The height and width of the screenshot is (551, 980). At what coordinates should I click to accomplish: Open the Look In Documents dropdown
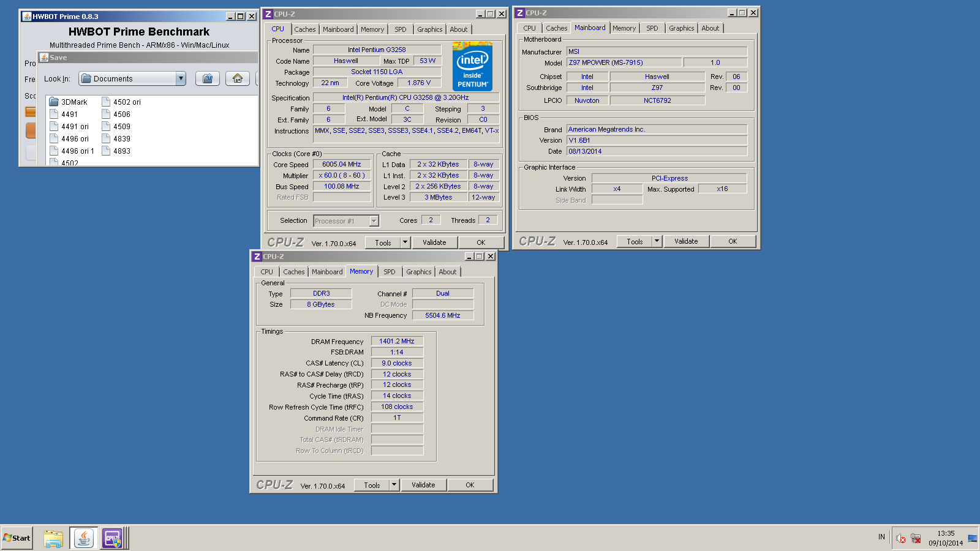132,78
